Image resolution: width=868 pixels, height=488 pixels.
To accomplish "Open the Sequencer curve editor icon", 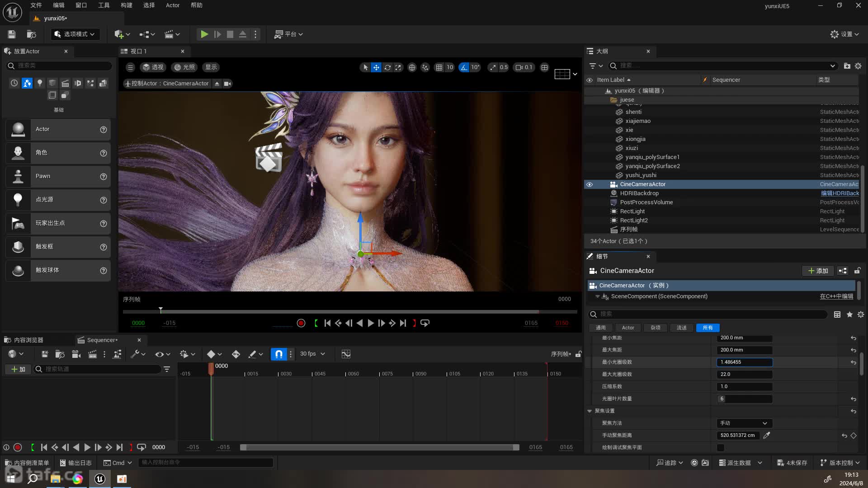I will (346, 354).
